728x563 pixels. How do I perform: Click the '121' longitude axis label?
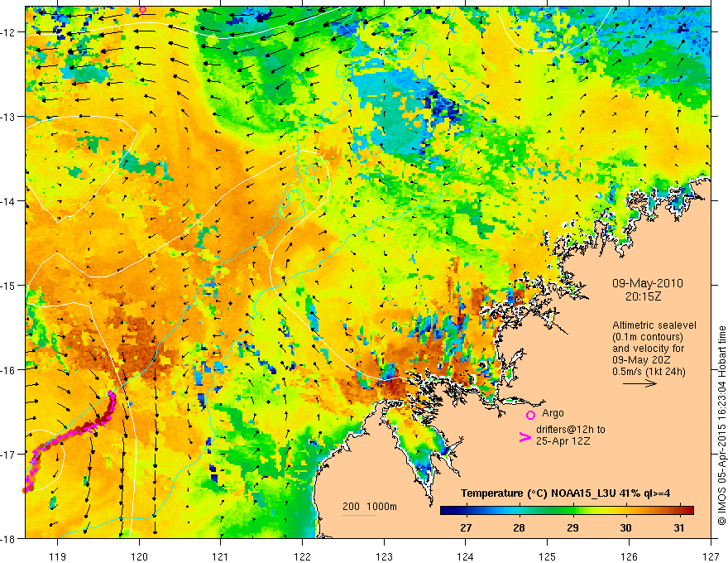click(x=221, y=556)
